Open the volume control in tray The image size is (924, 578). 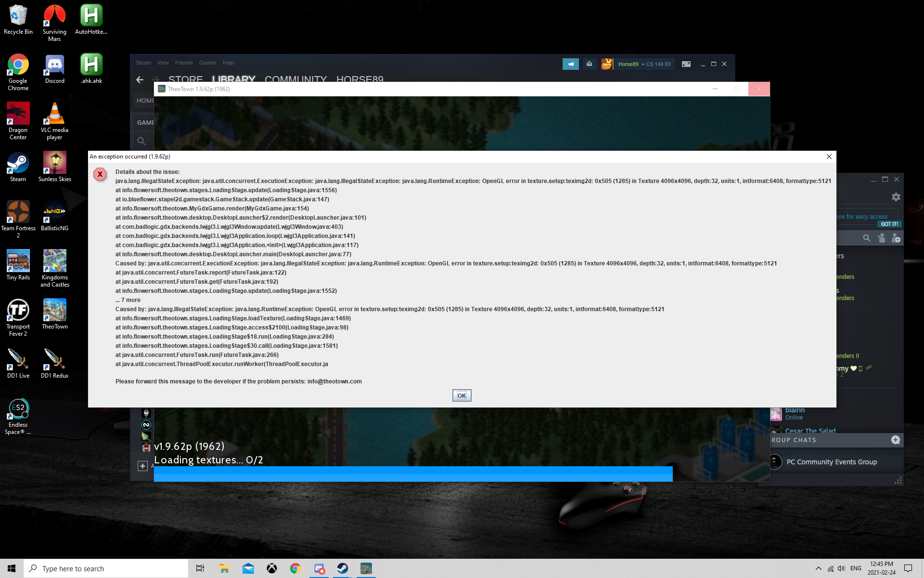(x=841, y=568)
